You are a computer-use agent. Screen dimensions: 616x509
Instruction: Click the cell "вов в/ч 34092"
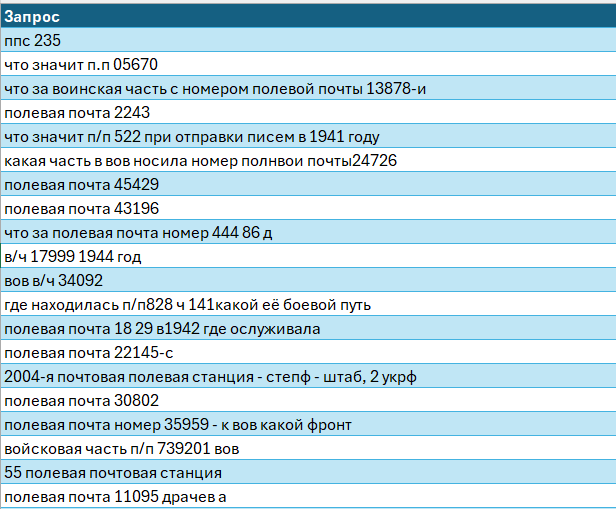pyautogui.click(x=54, y=281)
